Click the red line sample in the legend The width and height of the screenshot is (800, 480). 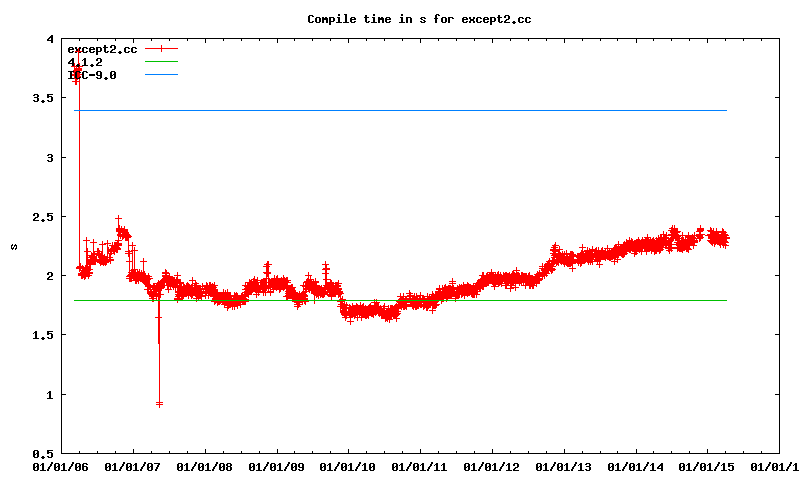[x=160, y=49]
